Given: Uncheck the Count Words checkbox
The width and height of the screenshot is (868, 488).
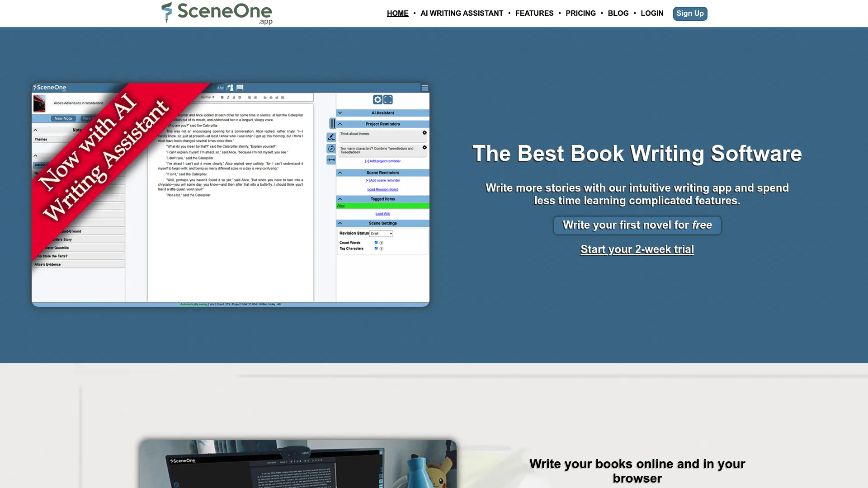Looking at the screenshot, I should (x=376, y=242).
